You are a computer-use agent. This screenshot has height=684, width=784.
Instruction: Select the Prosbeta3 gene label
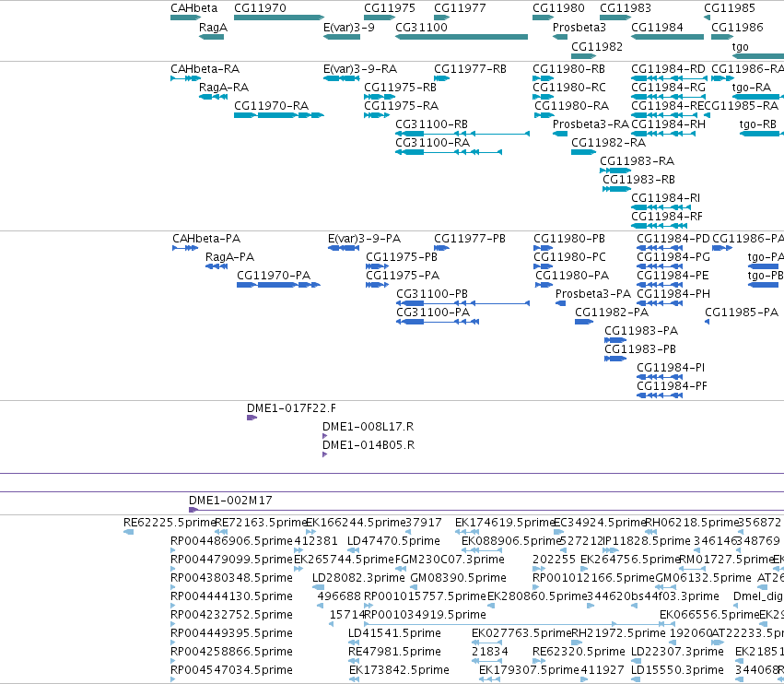coord(579,27)
